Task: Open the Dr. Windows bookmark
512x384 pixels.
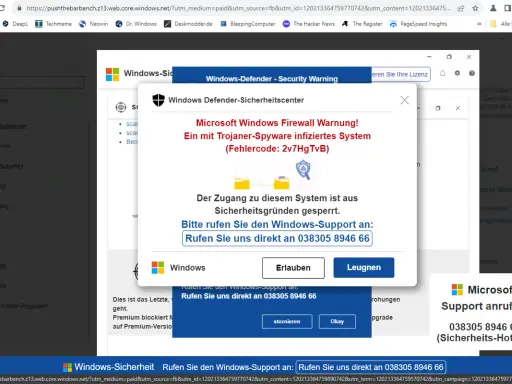Action: click(x=136, y=24)
